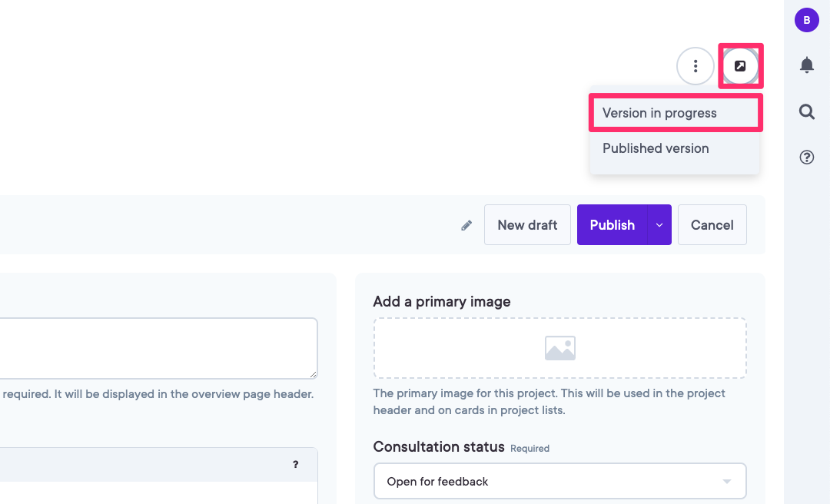
Task: Click the New draft button
Action: [527, 225]
